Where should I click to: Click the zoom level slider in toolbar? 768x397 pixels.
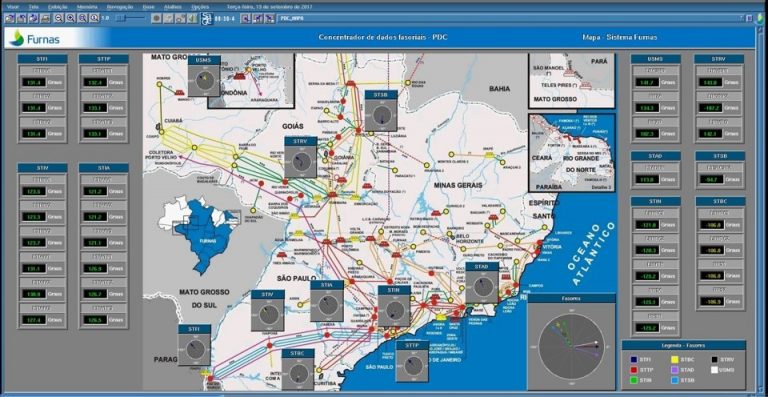tap(130, 18)
